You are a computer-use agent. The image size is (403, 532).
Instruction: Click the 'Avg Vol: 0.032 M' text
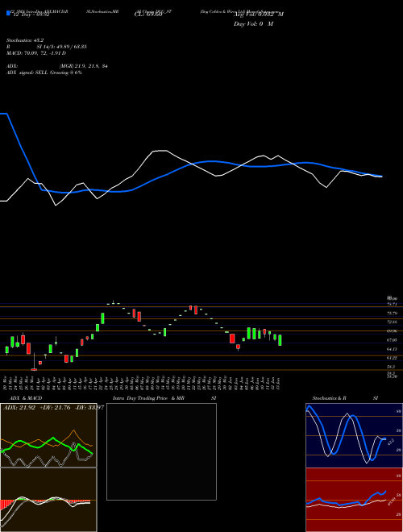[258, 15]
